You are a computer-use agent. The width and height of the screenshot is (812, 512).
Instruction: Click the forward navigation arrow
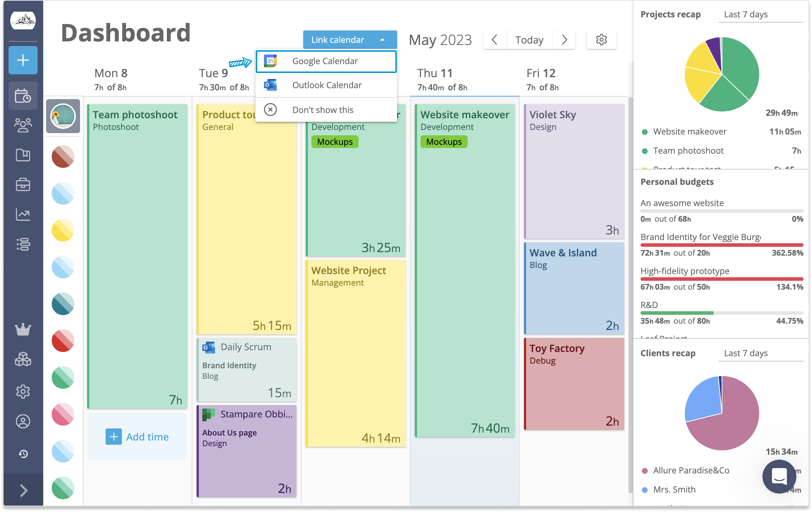point(565,40)
